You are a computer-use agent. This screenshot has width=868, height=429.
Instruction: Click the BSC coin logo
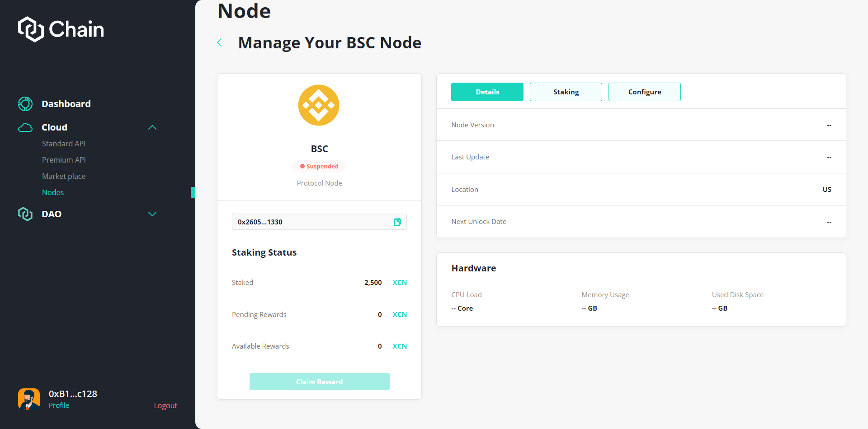click(319, 105)
